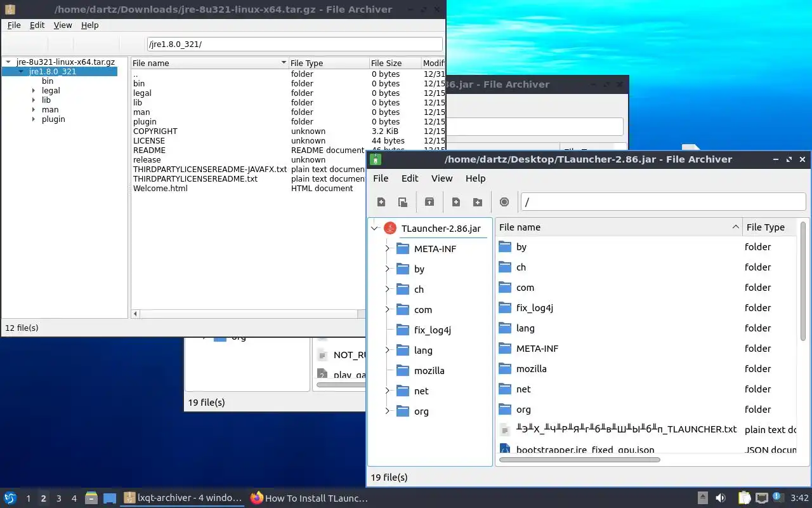Screen dimensions: 812x508
Task: Click 'lang' folder icon in file list
Action: 505,328
